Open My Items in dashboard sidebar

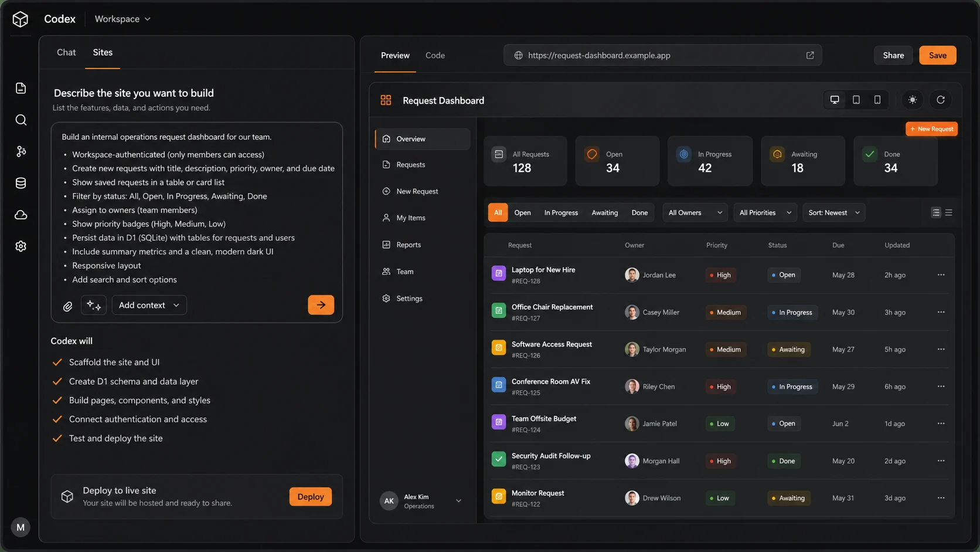422,218
